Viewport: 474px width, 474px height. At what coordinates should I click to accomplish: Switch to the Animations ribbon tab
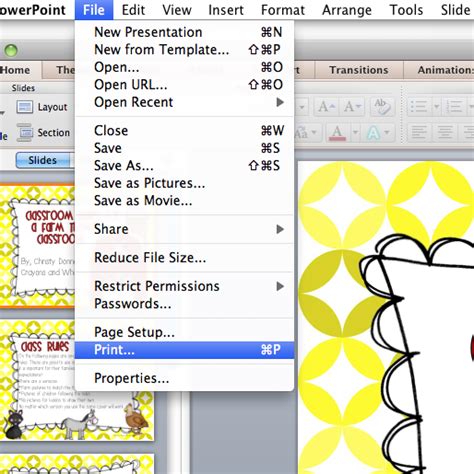click(439, 70)
